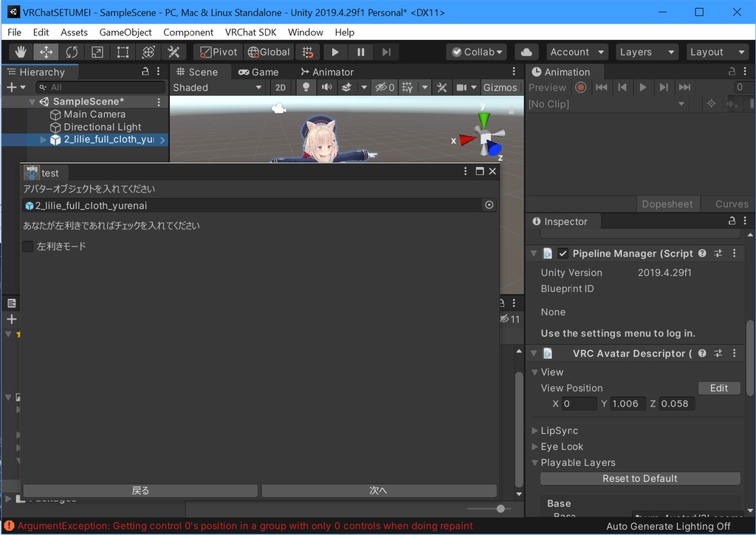Image resolution: width=756 pixels, height=535 pixels.
Task: Switch to the Animator tab
Action: pos(326,72)
